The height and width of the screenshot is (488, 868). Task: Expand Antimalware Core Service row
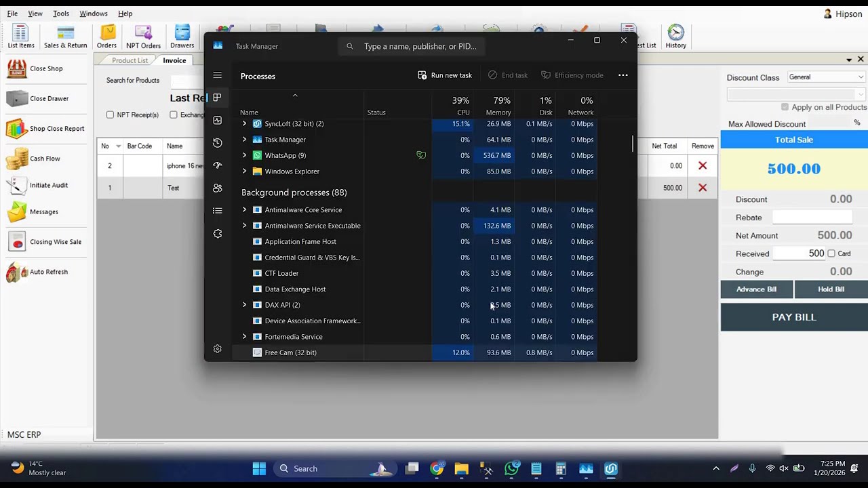[x=244, y=210]
